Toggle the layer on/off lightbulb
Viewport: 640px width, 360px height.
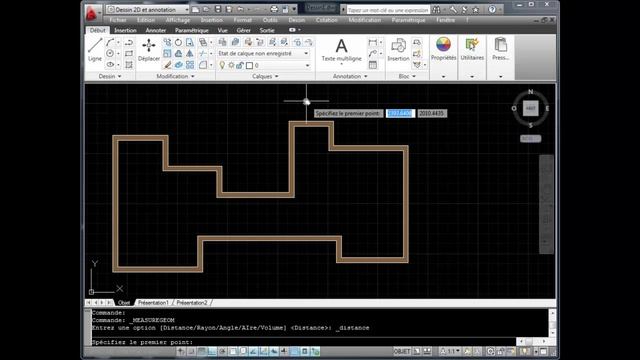222,65
